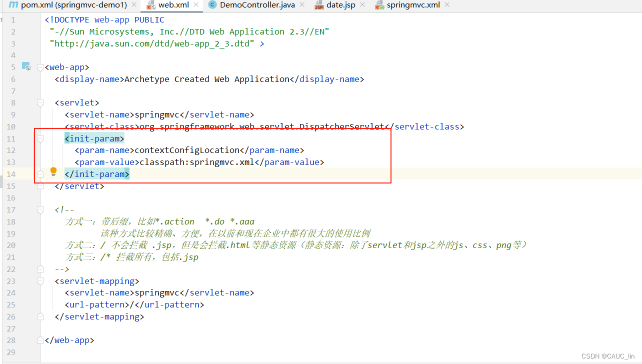Click the yellow intention bulb on line 14
642x364 pixels.
[53, 172]
